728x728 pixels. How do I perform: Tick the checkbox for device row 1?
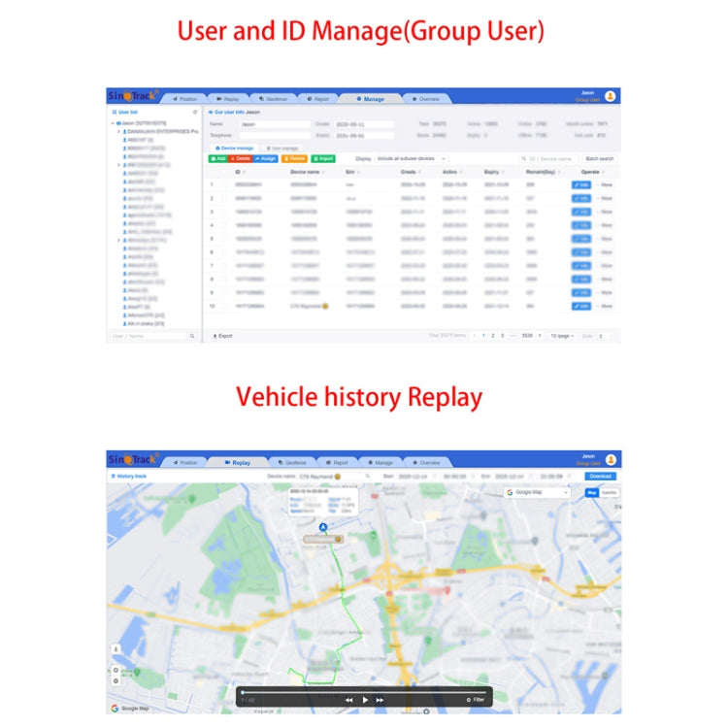point(223,183)
